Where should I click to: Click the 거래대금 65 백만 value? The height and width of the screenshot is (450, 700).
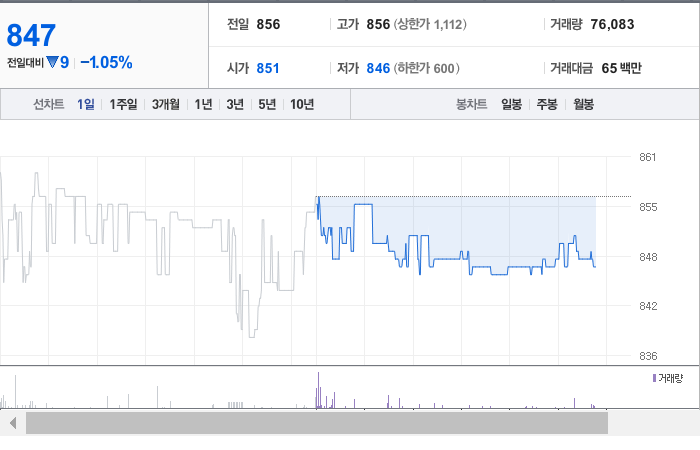click(621, 68)
